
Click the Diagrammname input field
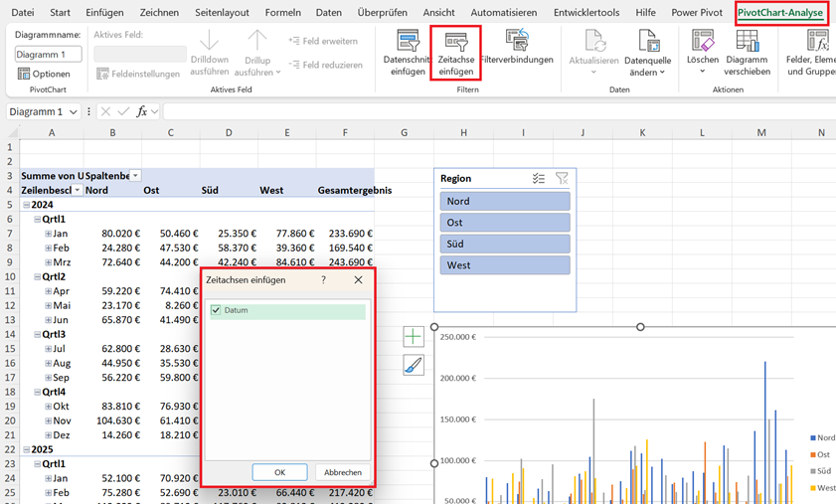click(x=48, y=54)
